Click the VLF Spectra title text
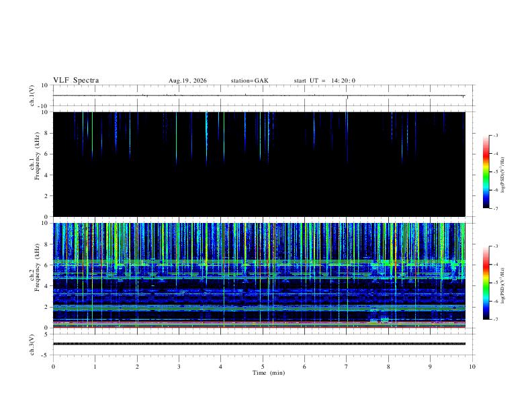 pyautogui.click(x=76, y=81)
